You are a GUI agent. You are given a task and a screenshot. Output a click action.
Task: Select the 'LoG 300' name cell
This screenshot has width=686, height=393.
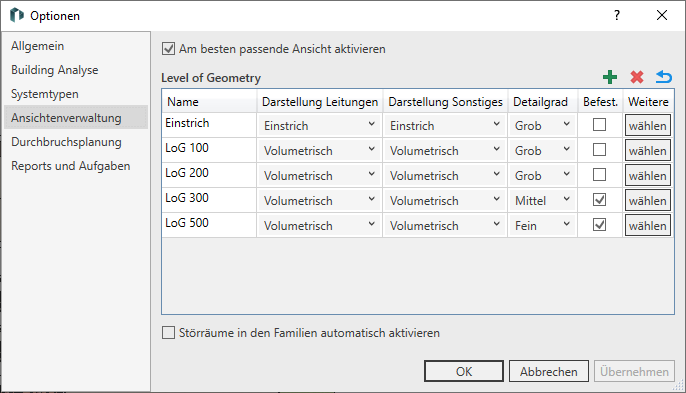pos(209,200)
